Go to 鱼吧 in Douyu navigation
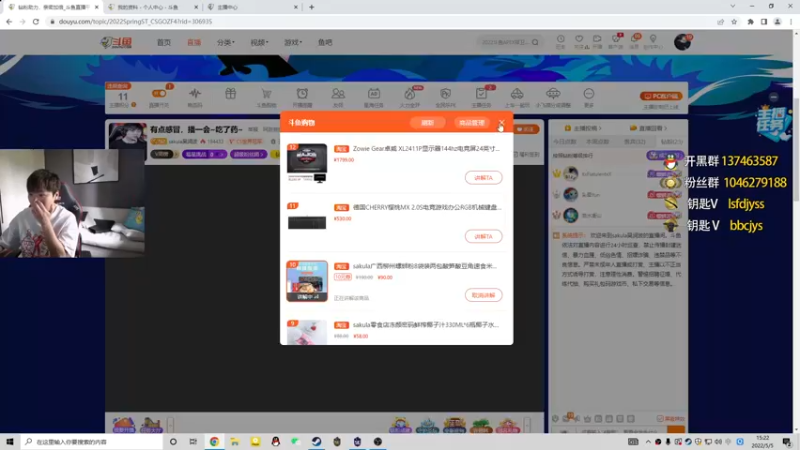Image resolution: width=800 pixels, height=450 pixels. pos(325,42)
